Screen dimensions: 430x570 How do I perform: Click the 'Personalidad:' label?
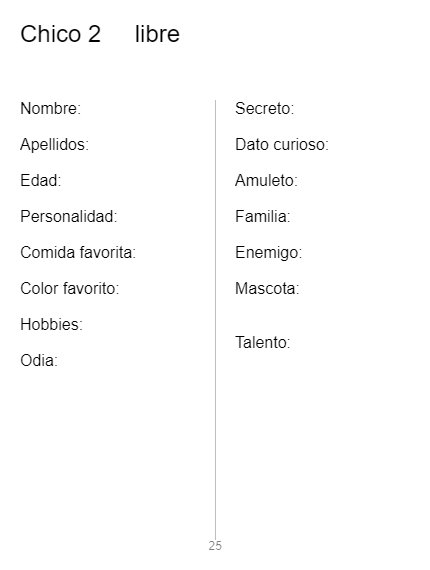pos(69,216)
